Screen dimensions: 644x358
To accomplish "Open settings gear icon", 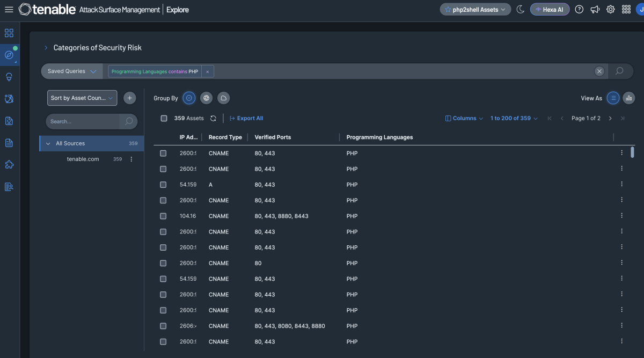I will click(610, 10).
